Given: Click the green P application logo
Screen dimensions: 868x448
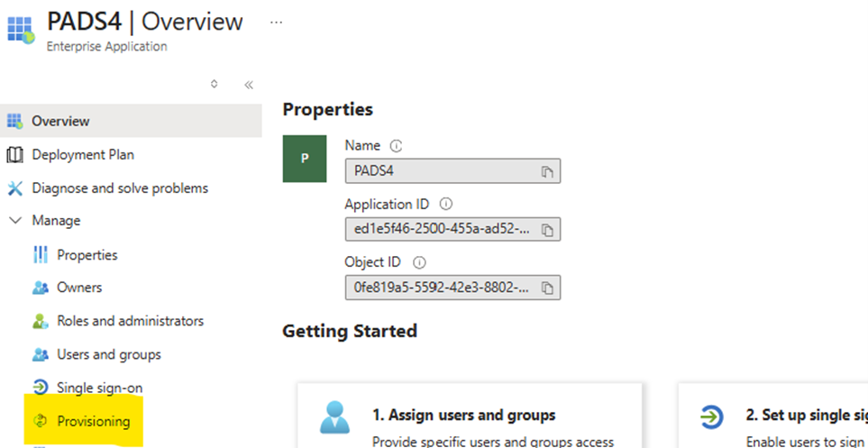Looking at the screenshot, I should 305,159.
